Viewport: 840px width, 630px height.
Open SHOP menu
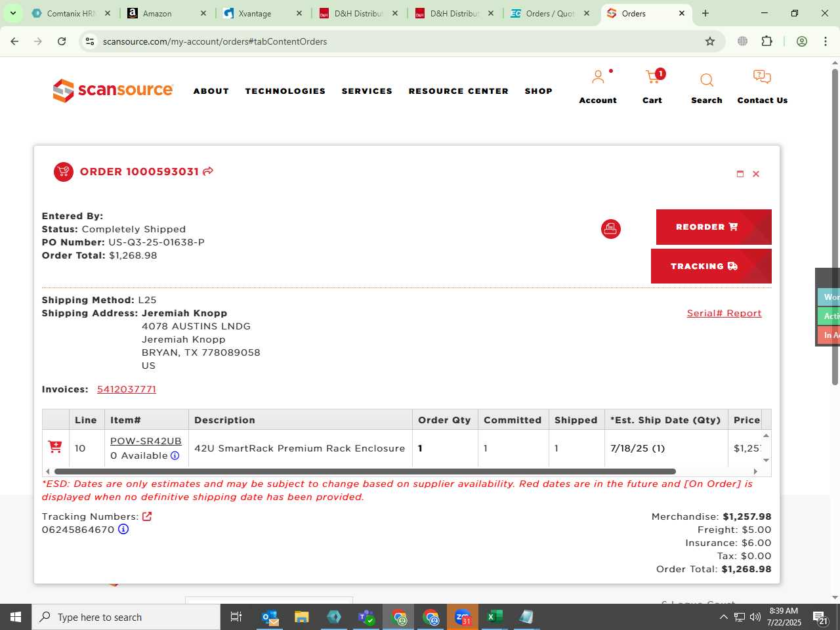[x=539, y=91]
